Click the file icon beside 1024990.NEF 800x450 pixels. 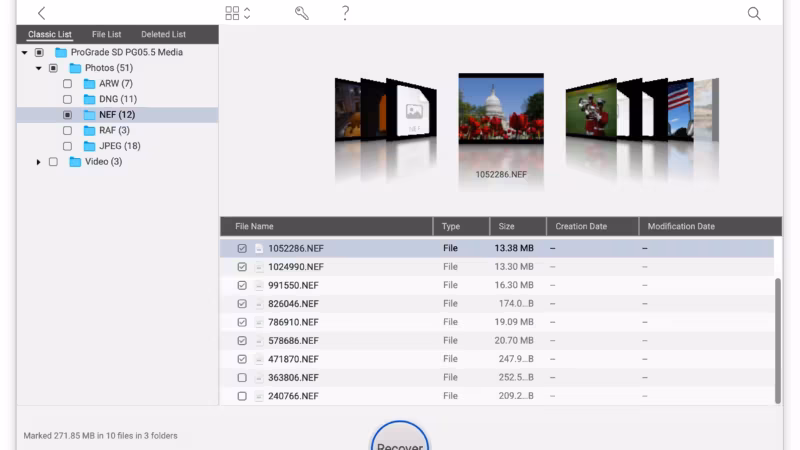259,267
